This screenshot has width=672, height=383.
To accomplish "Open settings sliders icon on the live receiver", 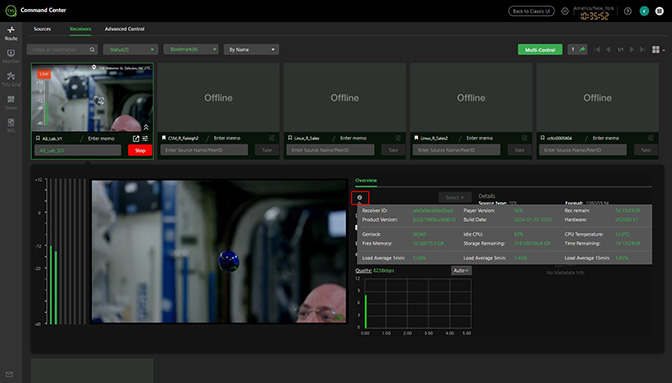I will coord(145,138).
